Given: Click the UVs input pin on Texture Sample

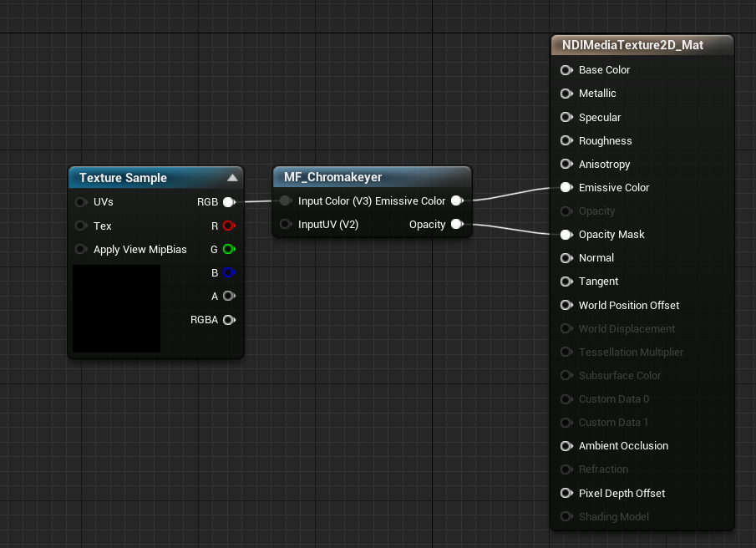Looking at the screenshot, I should pos(81,201).
